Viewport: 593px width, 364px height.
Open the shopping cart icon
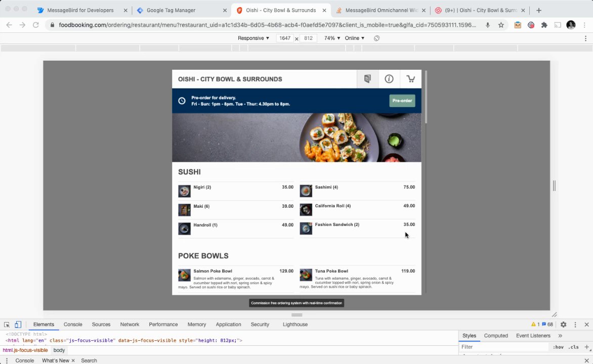(x=410, y=79)
